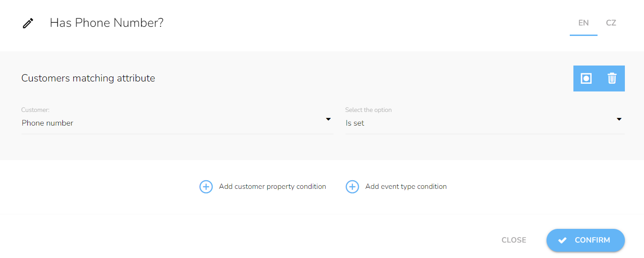Viewport: 644px width, 258px height.
Task: Select the Customers matching attribute heading
Action: pyautogui.click(x=88, y=78)
